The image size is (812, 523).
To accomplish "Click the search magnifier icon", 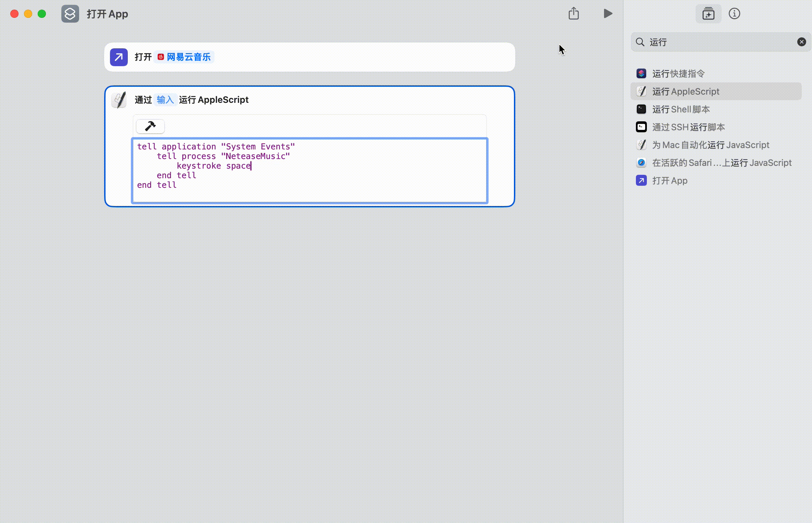I will tap(640, 42).
